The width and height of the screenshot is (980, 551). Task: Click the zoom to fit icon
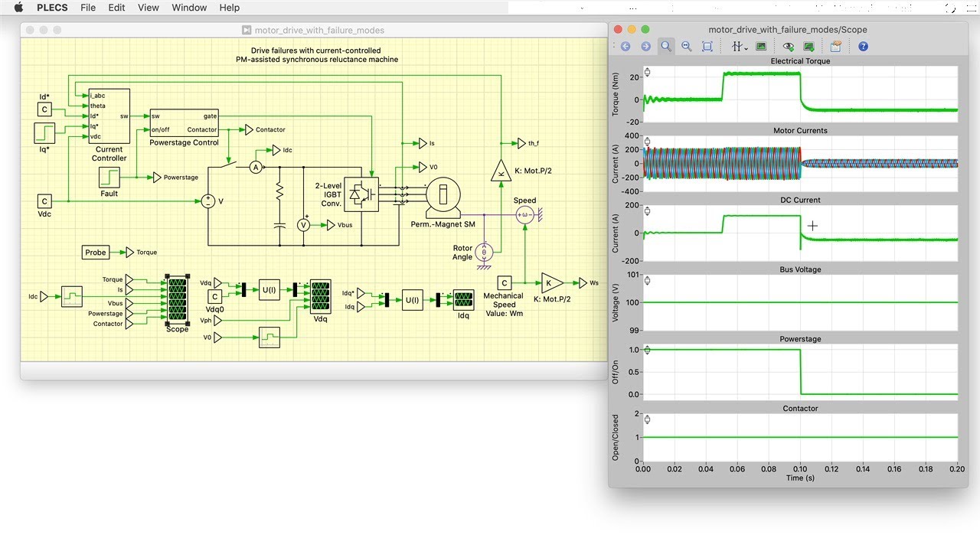pos(707,47)
